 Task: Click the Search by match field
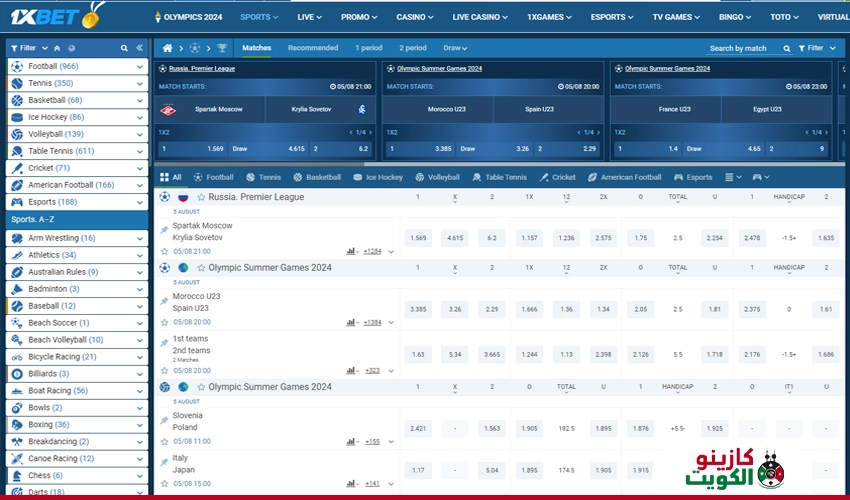[x=738, y=48]
